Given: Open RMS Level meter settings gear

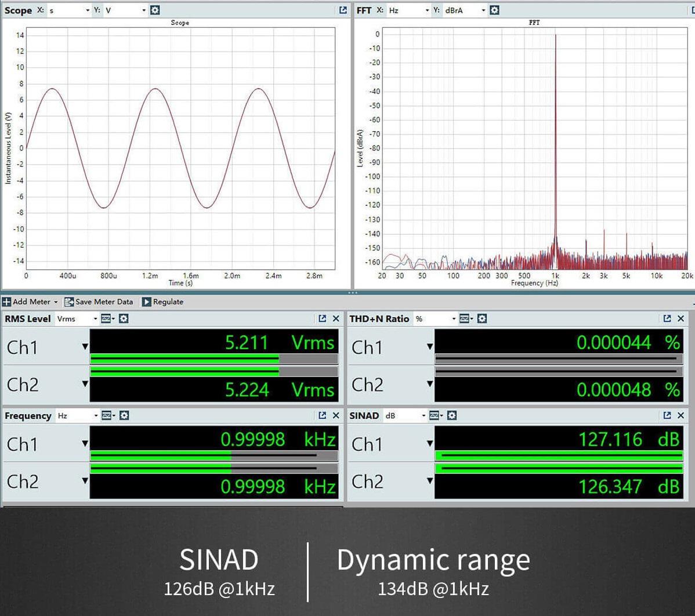Looking at the screenshot, I should coord(124,318).
